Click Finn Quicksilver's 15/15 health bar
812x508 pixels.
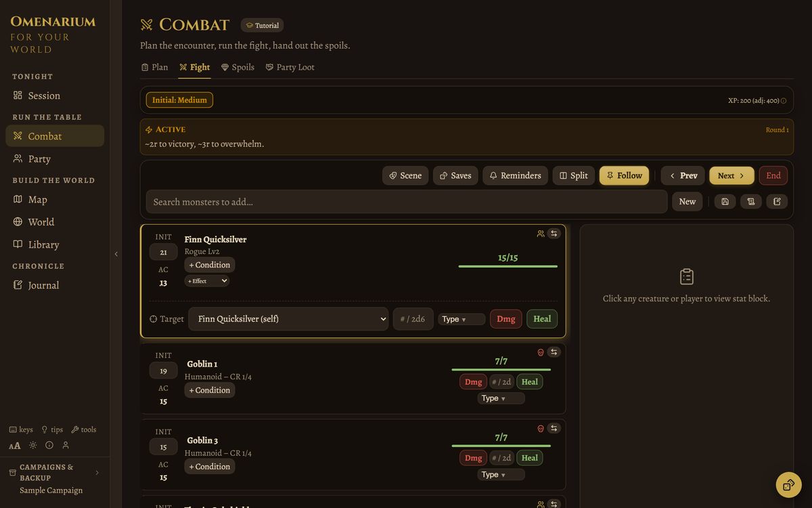[x=508, y=266]
